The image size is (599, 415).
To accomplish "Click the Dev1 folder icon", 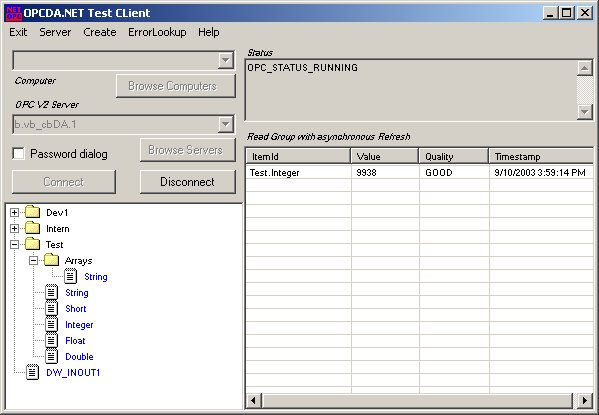I will tap(32, 212).
